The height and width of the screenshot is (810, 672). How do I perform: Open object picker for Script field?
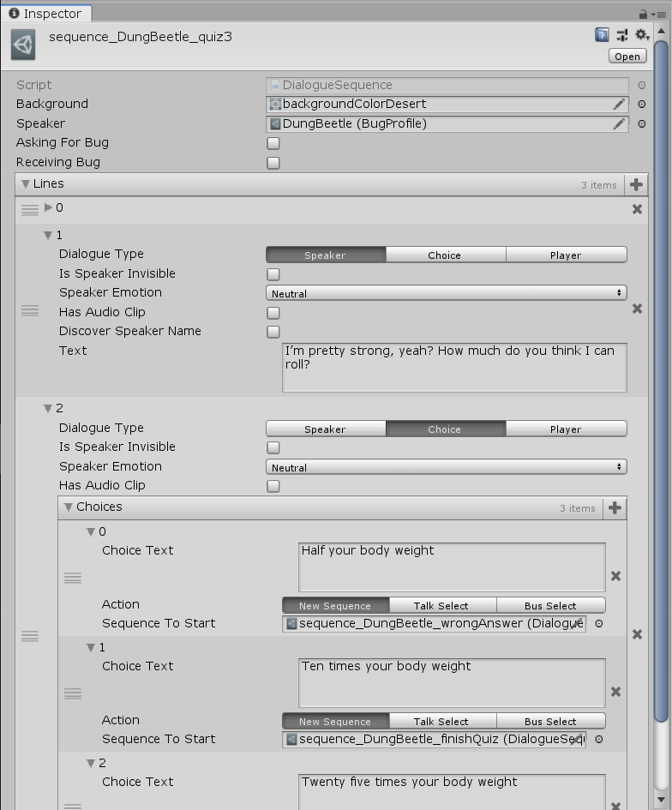click(x=641, y=85)
